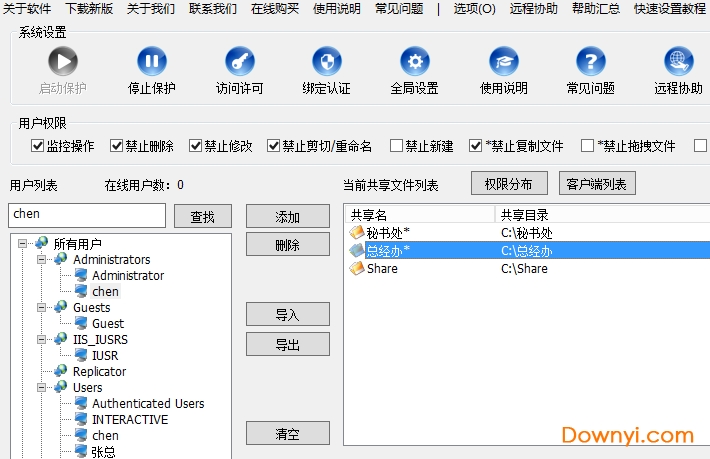Click the 秘书处* shared folder icon
Image resolution: width=710 pixels, height=459 pixels.
(357, 232)
